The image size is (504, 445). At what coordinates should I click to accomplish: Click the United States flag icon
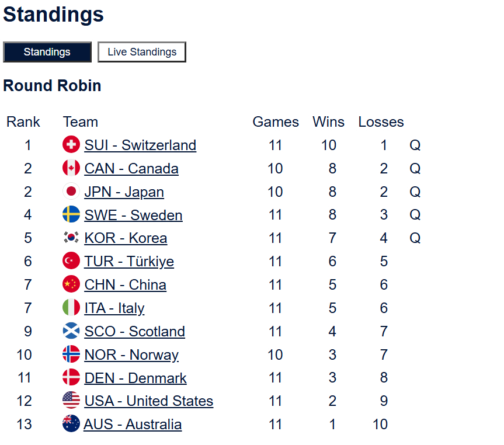coord(71,401)
